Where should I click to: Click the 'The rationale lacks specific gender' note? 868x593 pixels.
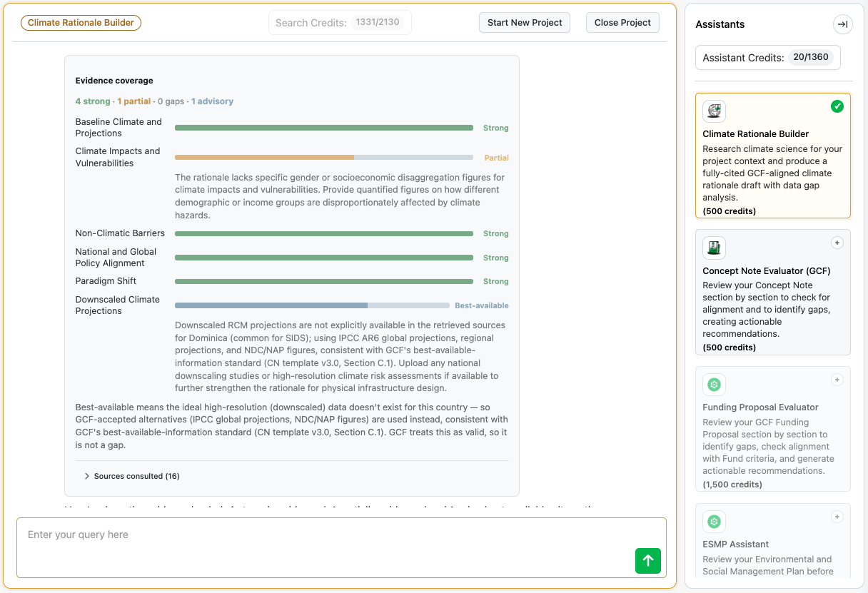pos(340,196)
